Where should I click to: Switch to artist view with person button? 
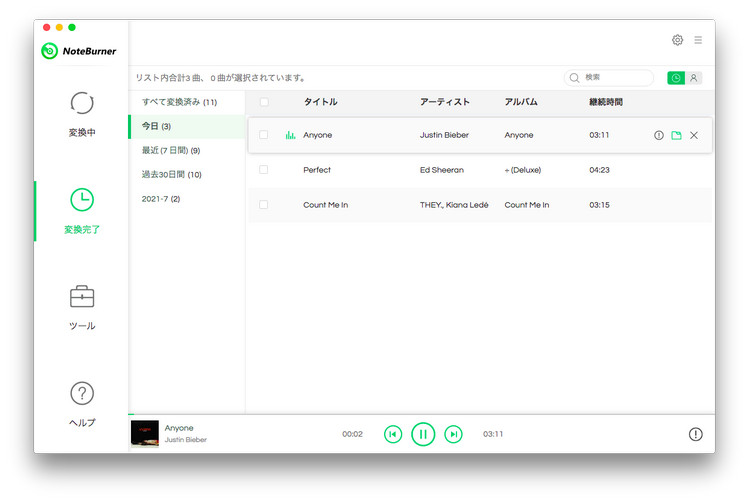click(693, 78)
